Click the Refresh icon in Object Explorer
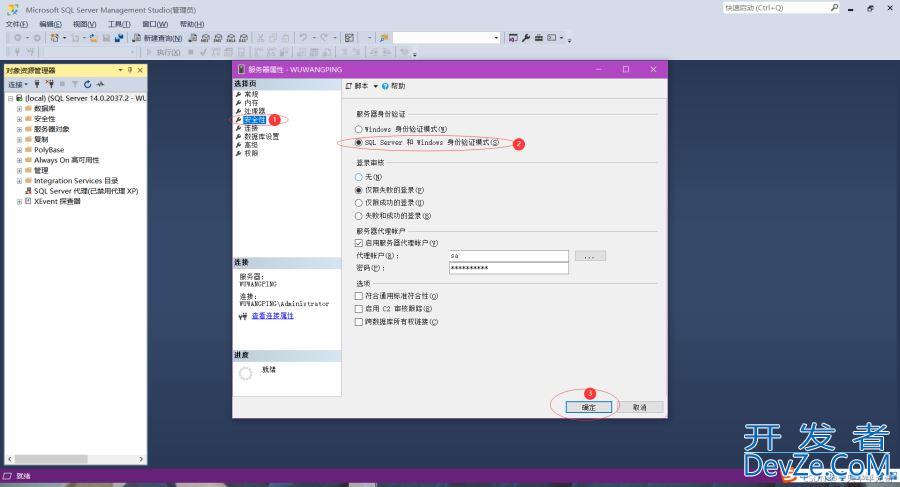The height and width of the screenshot is (487, 900). pos(87,84)
